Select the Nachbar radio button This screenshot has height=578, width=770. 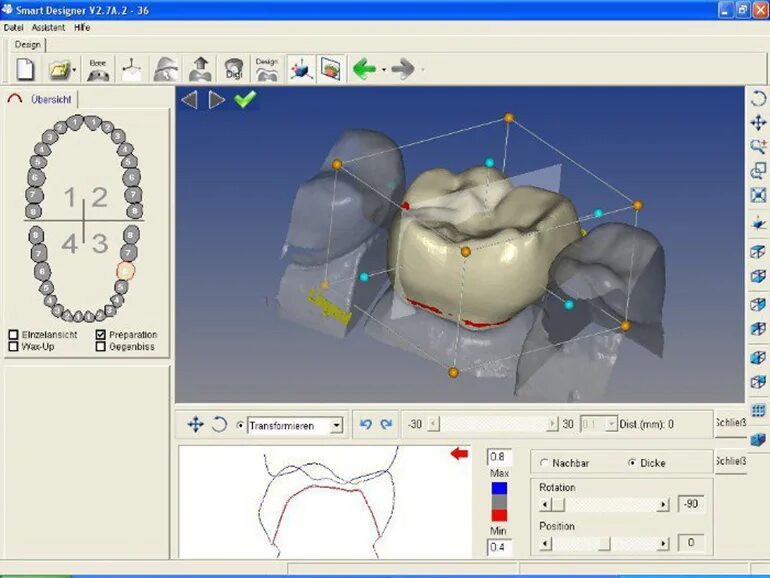(544, 463)
